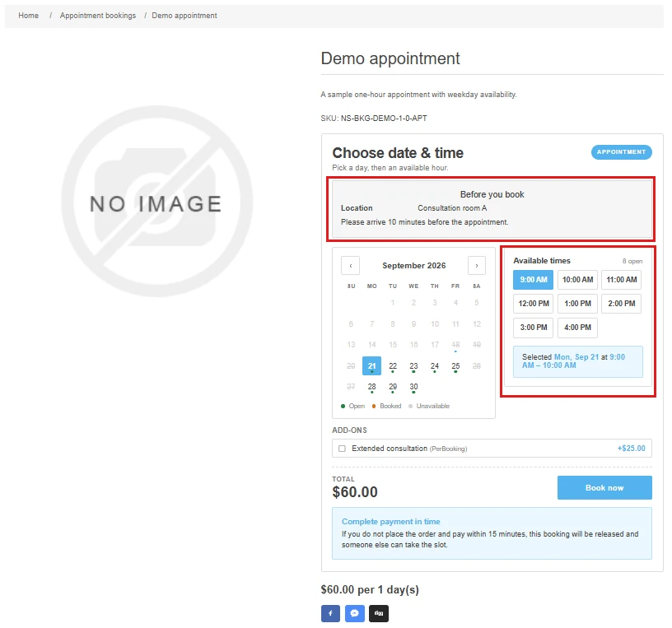
Task: Click the Demo appointment breadcrumb text
Action: (x=184, y=16)
